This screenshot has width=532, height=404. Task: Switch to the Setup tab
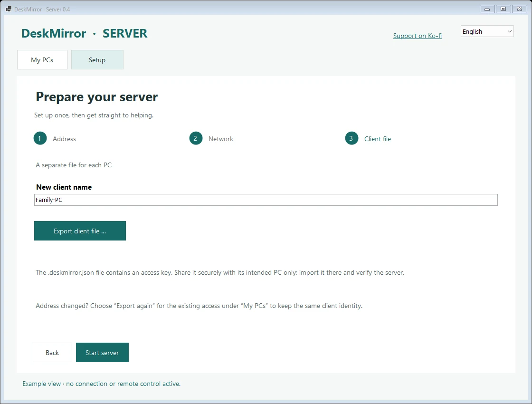click(97, 60)
